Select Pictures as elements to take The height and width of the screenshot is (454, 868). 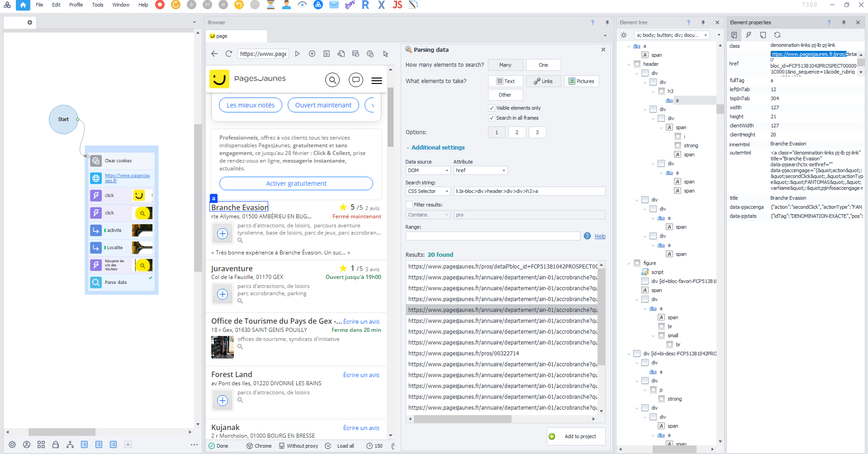[581, 81]
